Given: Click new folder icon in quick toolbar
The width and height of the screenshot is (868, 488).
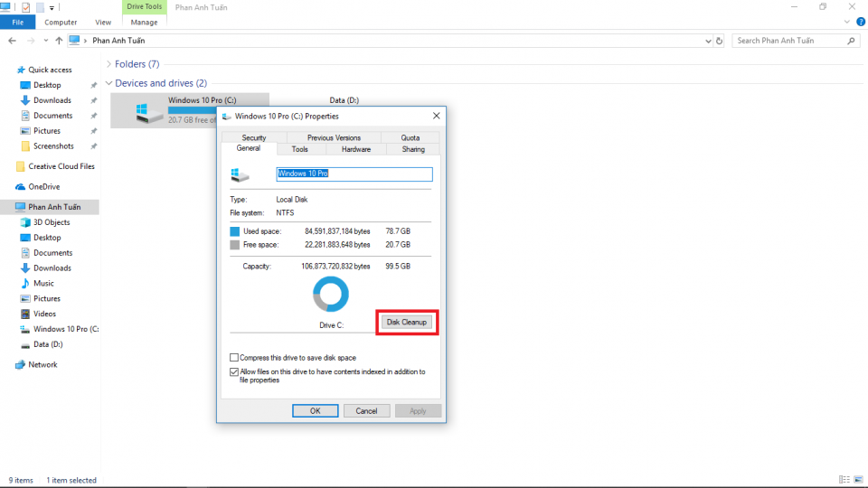Looking at the screenshot, I should (x=40, y=8).
